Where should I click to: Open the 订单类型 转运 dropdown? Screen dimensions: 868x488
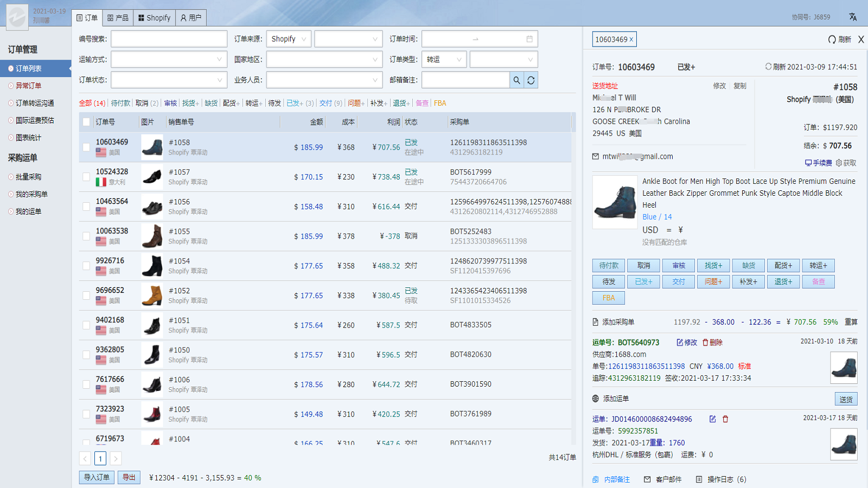click(444, 60)
